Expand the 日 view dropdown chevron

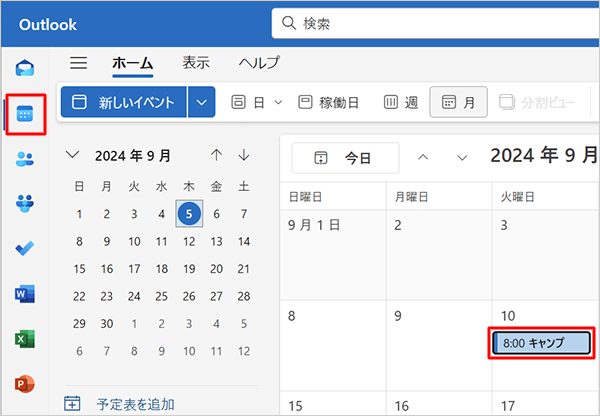[x=279, y=103]
